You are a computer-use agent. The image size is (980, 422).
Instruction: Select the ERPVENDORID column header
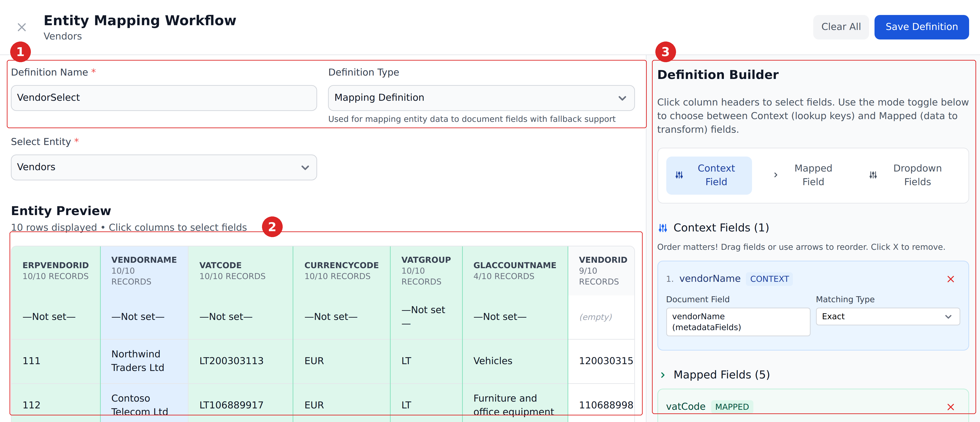(56, 270)
